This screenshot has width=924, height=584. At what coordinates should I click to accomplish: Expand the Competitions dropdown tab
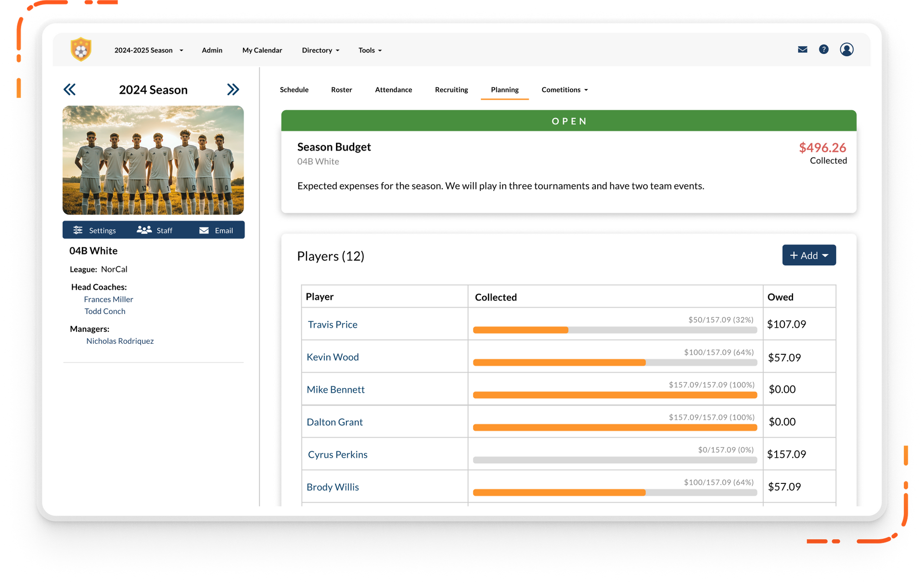(565, 90)
